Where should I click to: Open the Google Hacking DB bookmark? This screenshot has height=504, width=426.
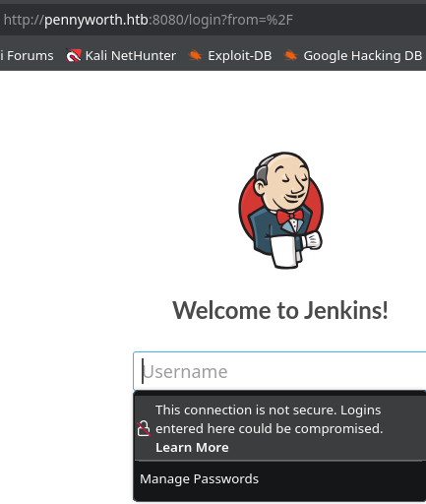353,55
